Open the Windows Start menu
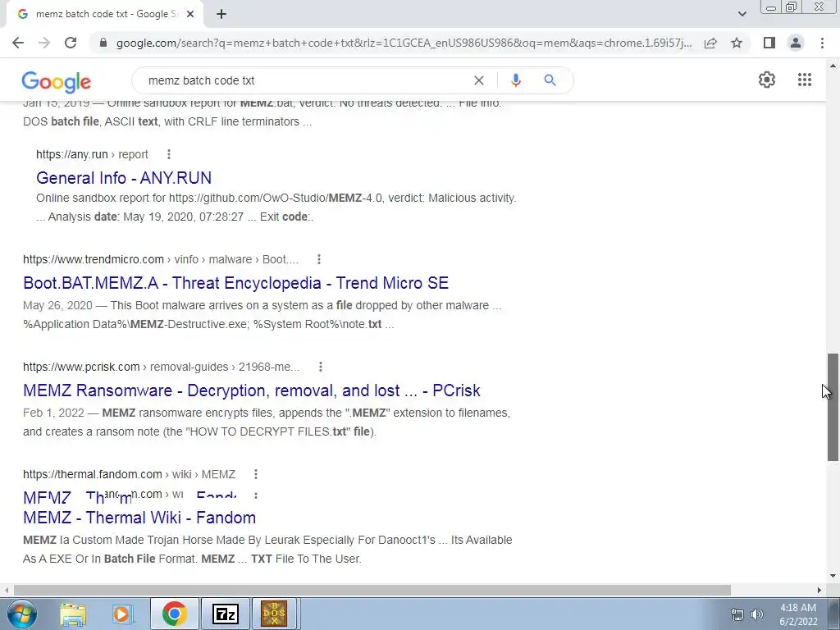The image size is (840, 630). (x=21, y=614)
